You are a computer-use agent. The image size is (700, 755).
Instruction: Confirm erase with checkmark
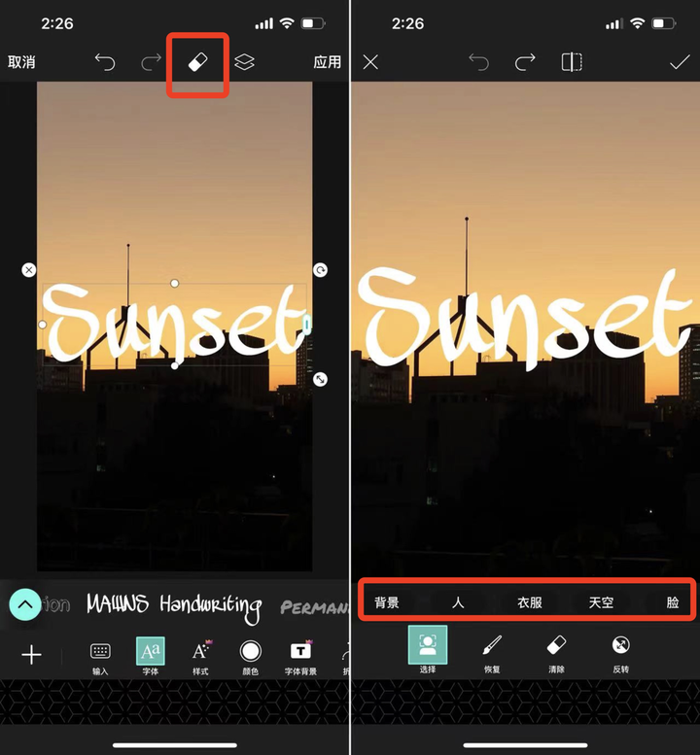[680, 62]
